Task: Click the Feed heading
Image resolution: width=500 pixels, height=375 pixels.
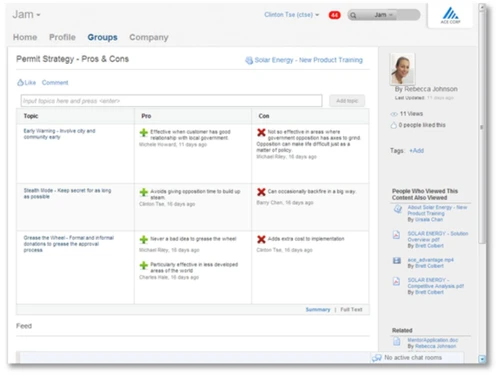Action: point(24,326)
